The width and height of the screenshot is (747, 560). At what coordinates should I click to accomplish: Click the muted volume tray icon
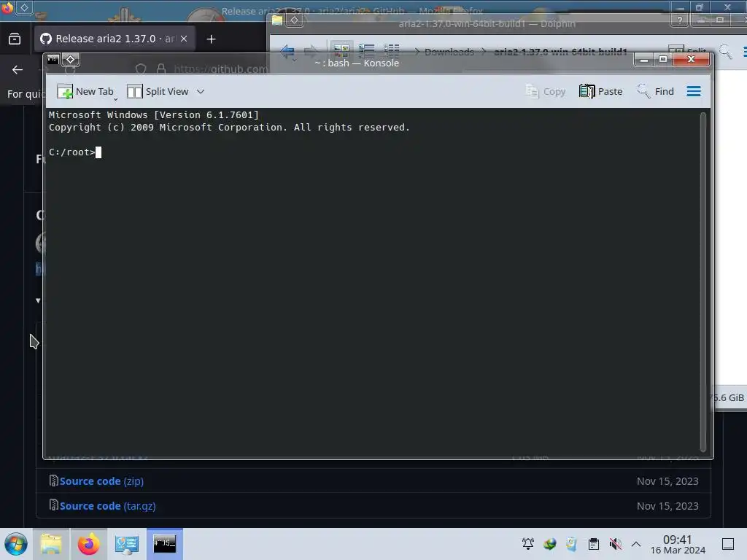pos(616,544)
